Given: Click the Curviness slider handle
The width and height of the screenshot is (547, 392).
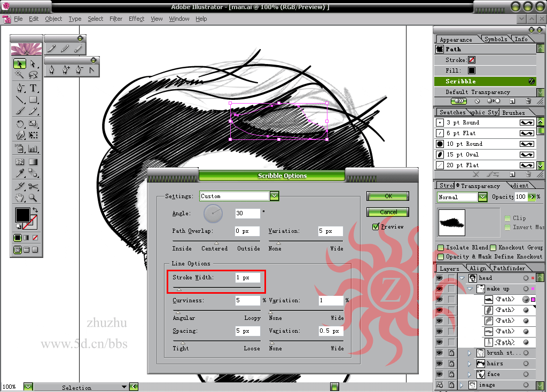Looking at the screenshot, I should click(x=178, y=312).
